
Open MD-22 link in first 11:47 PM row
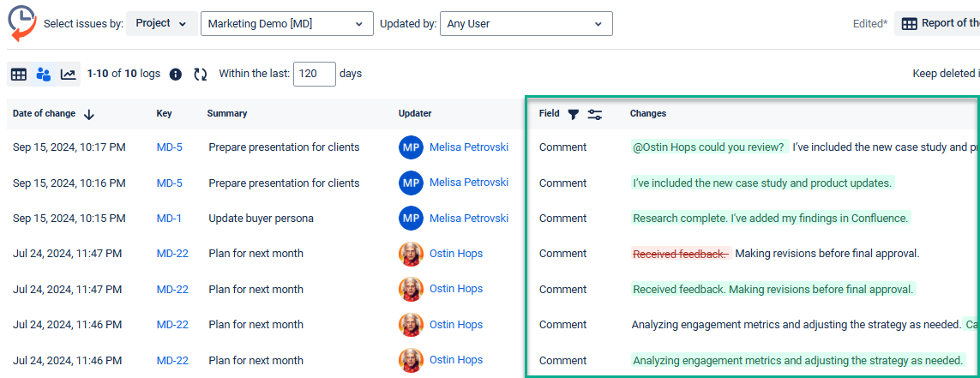[172, 254]
